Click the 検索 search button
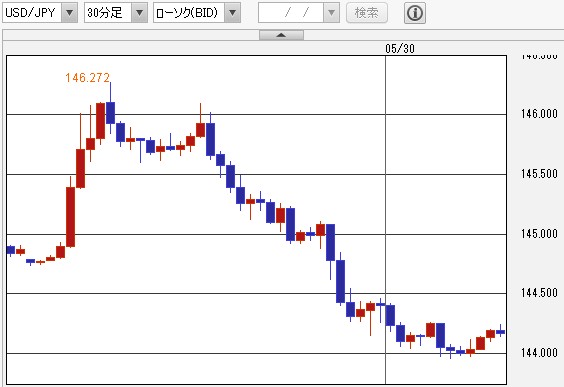Screen dimensions: 564x387 pos(367,13)
